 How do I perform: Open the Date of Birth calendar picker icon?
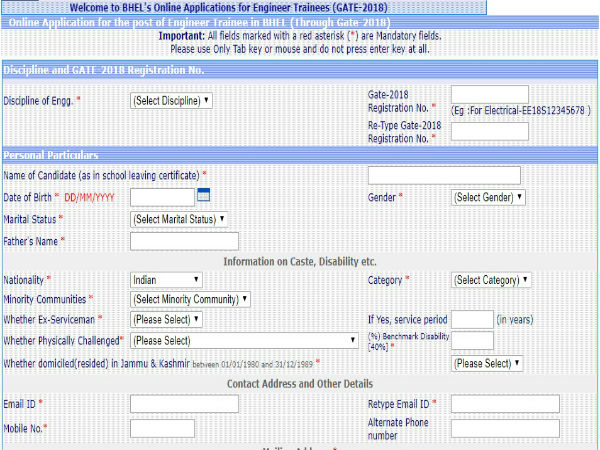click(x=203, y=195)
